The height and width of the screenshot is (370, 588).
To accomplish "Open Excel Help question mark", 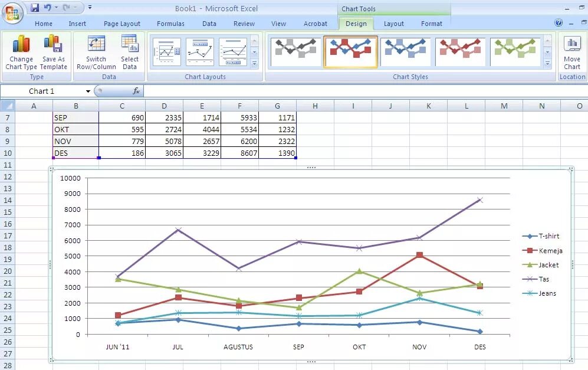I will point(559,23).
